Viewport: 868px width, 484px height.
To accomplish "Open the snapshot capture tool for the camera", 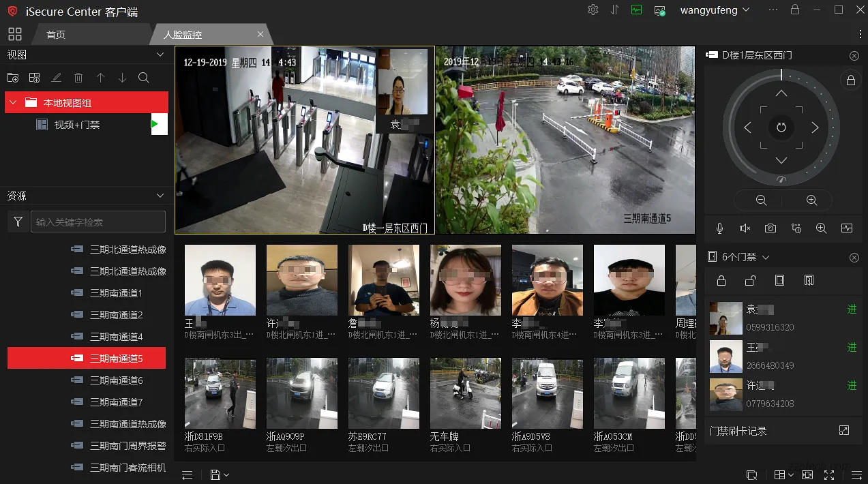I will [770, 228].
